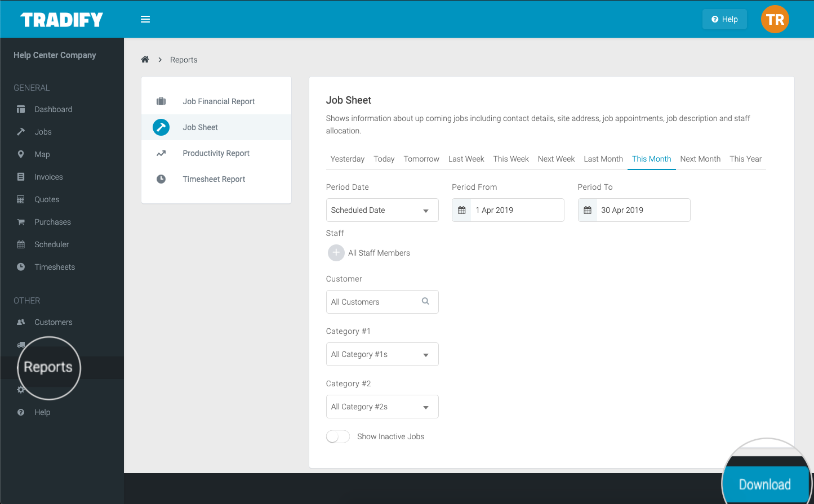Click the TR user avatar

[x=775, y=20]
